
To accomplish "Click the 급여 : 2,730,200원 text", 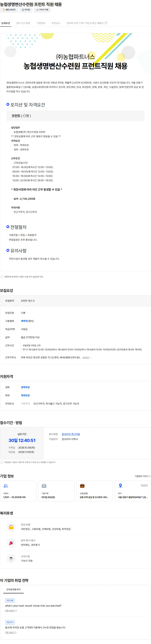I will pyautogui.click(x=24, y=199).
